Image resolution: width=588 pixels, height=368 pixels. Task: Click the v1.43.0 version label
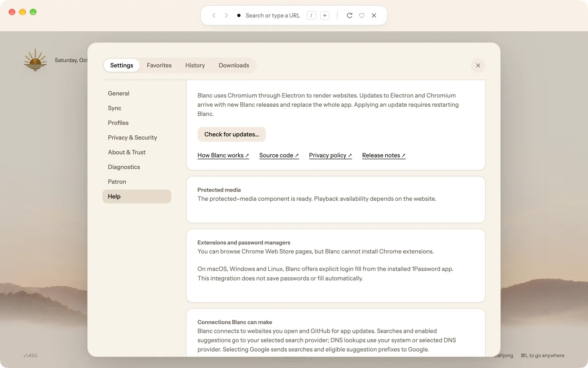[x=30, y=356]
